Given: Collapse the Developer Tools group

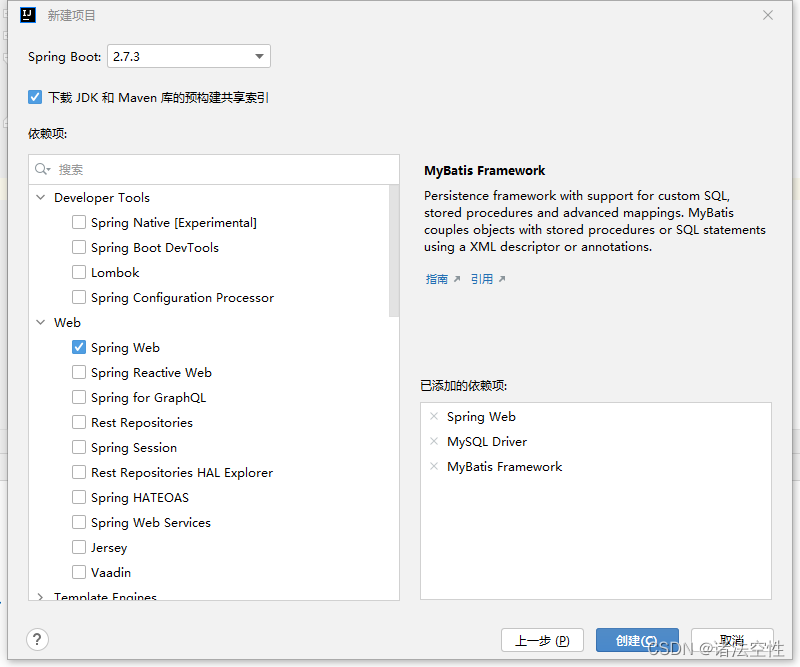Looking at the screenshot, I should click(41, 197).
